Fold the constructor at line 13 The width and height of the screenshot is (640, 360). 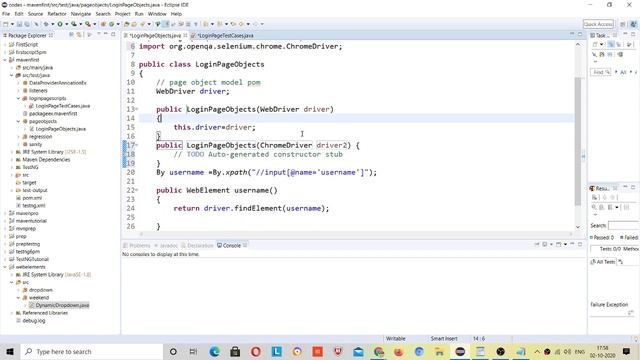tap(137, 109)
